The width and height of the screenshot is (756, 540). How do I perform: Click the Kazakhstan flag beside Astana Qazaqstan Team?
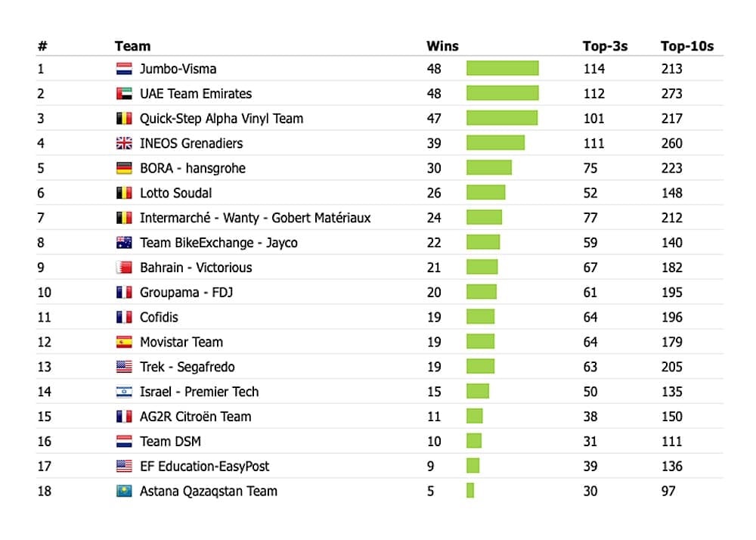pos(124,491)
